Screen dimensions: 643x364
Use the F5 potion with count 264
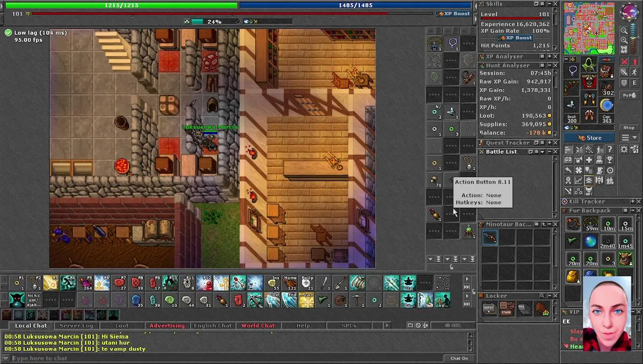click(x=85, y=283)
